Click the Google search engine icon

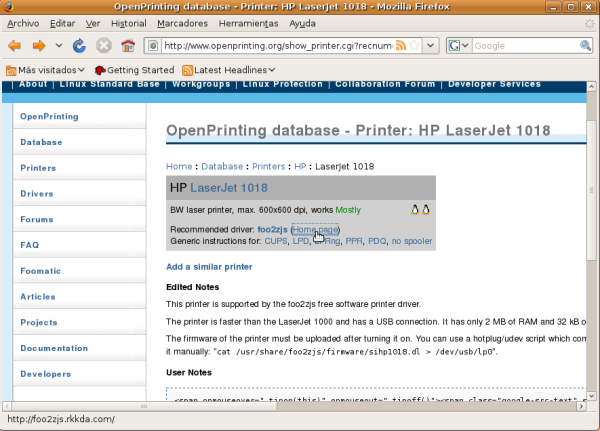pyautogui.click(x=455, y=46)
